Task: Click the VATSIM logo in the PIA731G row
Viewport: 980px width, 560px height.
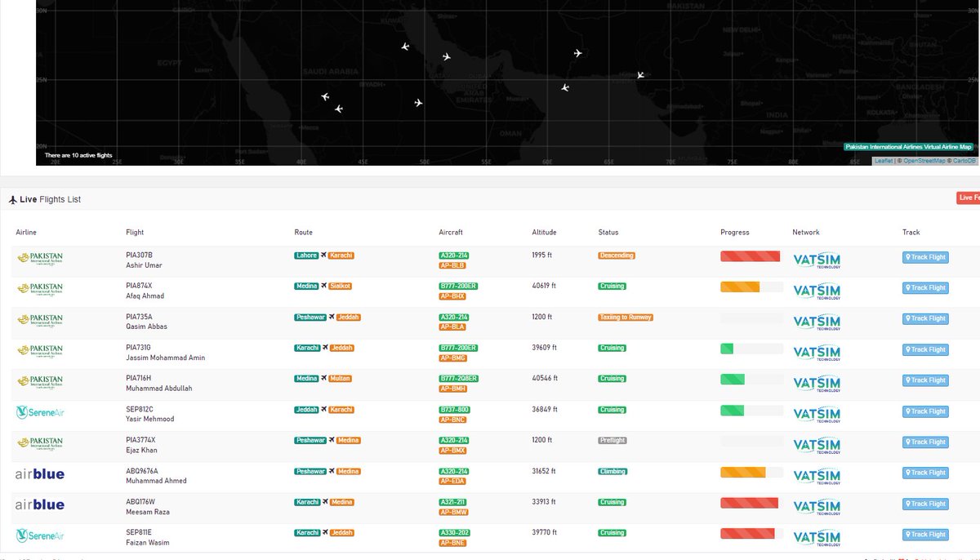Action: [817, 353]
